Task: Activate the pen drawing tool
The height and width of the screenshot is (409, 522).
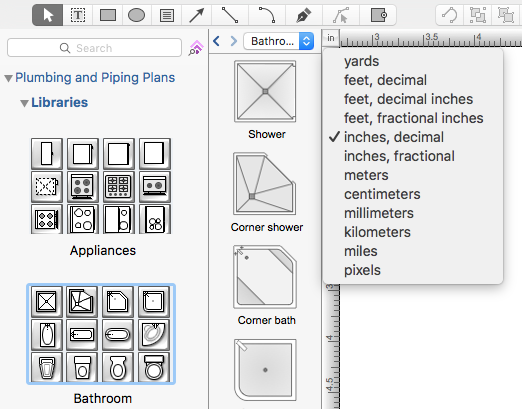Action: pyautogui.click(x=303, y=15)
